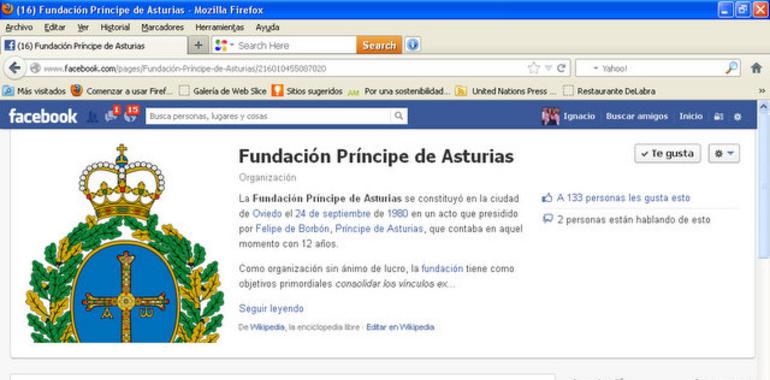Open the 1980 link
Viewport: 770px width, 380px height.
click(397, 214)
